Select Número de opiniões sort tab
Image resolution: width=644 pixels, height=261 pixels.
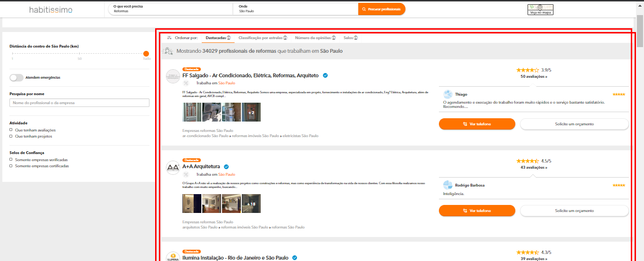click(x=315, y=38)
